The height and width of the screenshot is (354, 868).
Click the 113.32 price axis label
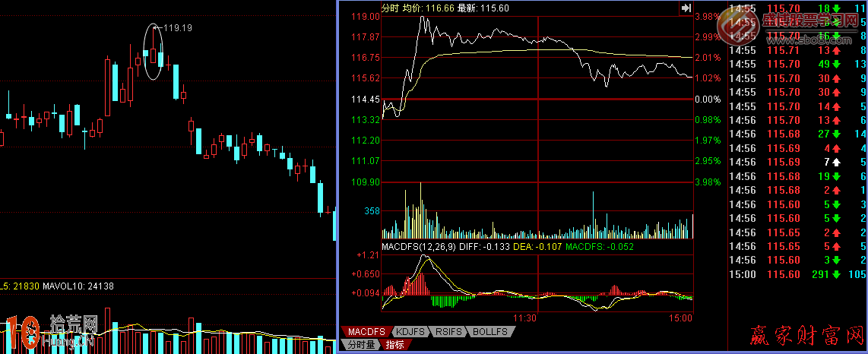pos(366,120)
